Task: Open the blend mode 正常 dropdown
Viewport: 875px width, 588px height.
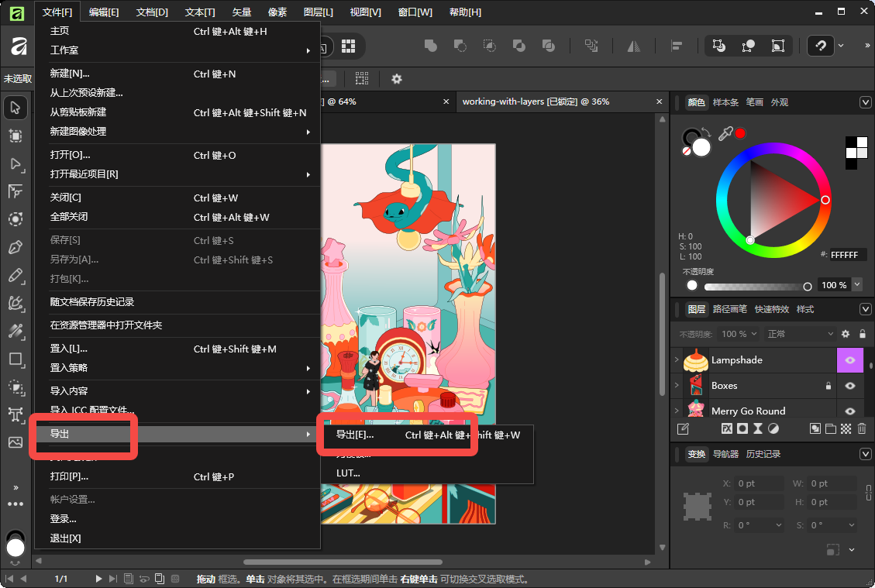Action: [x=801, y=334]
